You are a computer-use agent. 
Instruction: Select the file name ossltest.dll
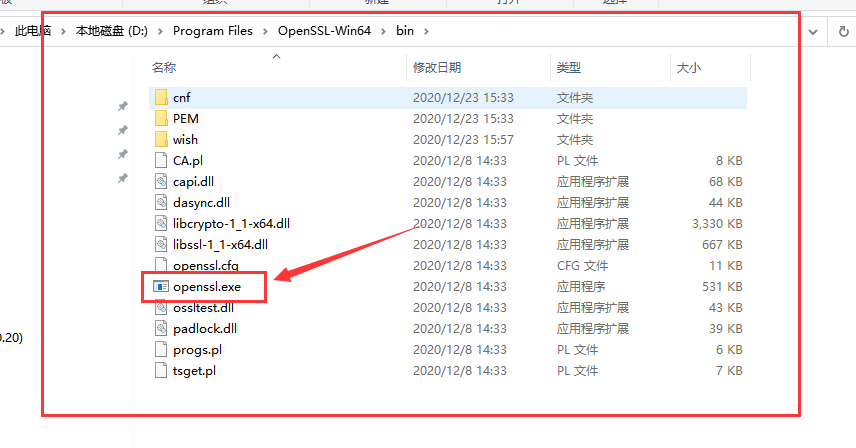[x=203, y=308]
